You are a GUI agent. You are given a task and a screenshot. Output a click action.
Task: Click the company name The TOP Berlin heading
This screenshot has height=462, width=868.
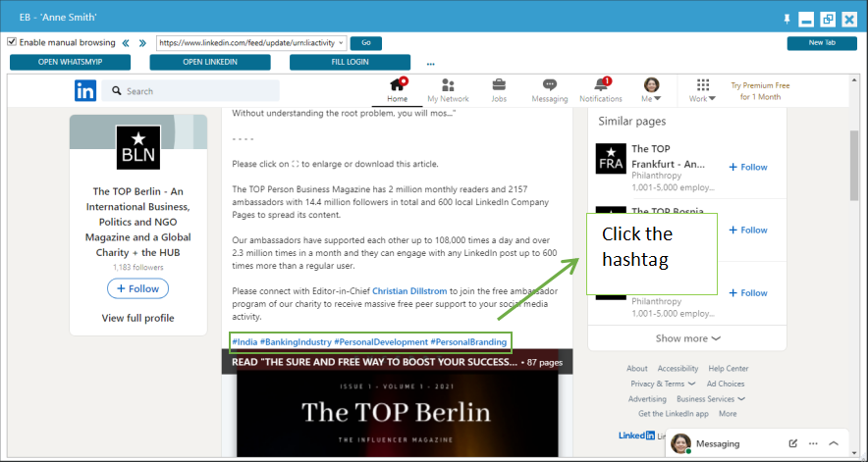point(137,222)
